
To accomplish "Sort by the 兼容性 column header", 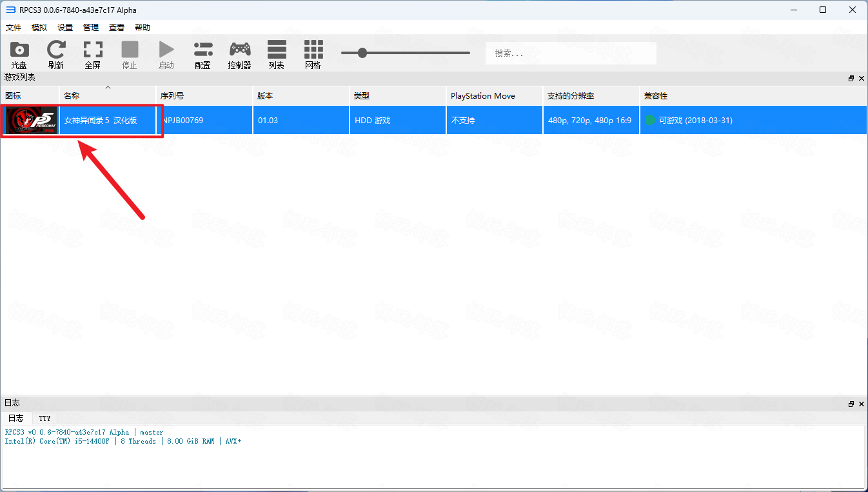I will pos(753,95).
